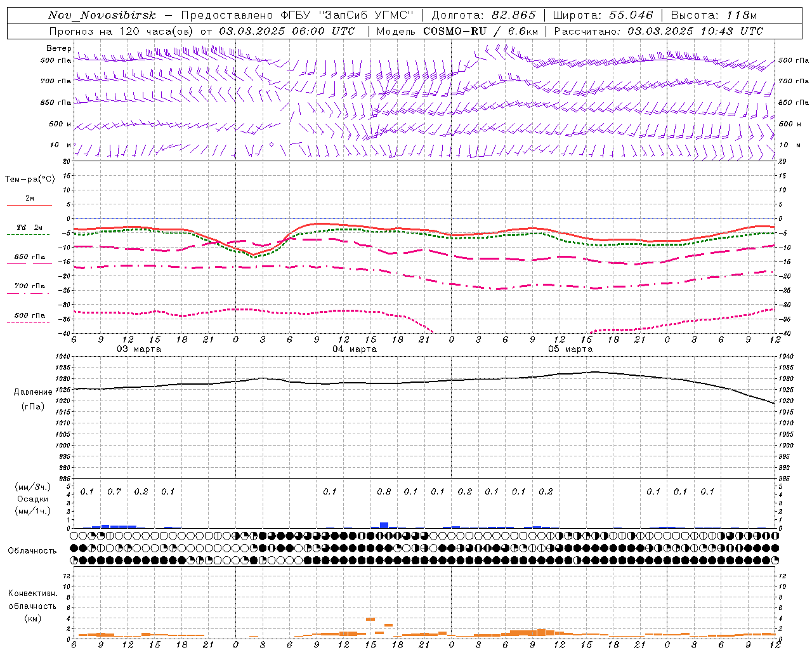Click the Nov_Novosibirsk station title
Image resolution: width=812 pixels, height=650 pixels.
coord(102,15)
